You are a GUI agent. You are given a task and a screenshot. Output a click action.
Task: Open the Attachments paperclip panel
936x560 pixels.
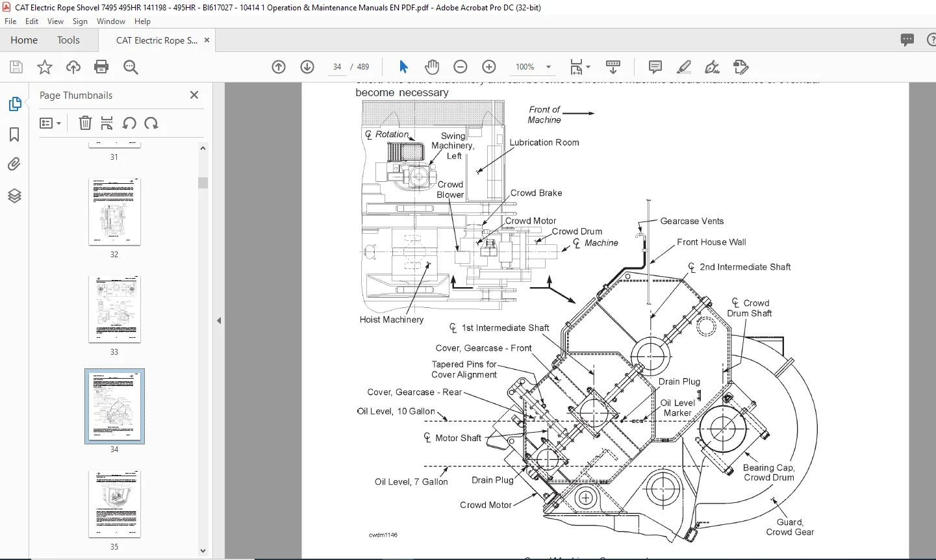[x=14, y=164]
